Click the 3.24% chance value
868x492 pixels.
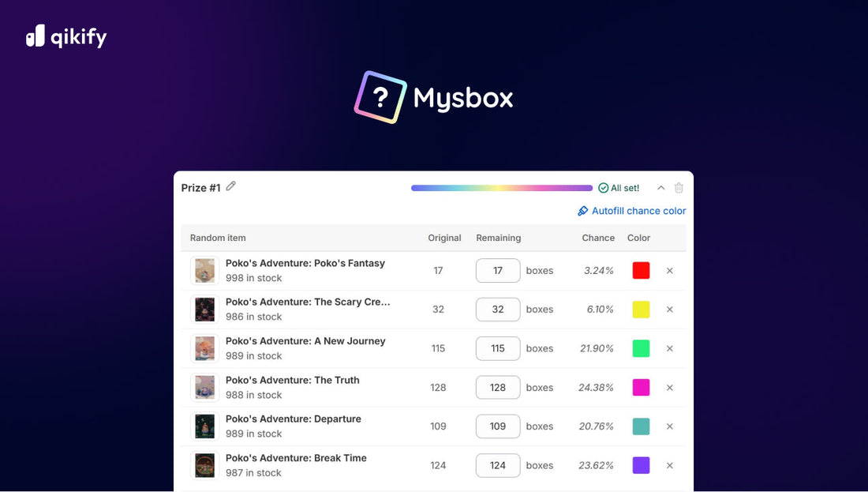click(598, 271)
